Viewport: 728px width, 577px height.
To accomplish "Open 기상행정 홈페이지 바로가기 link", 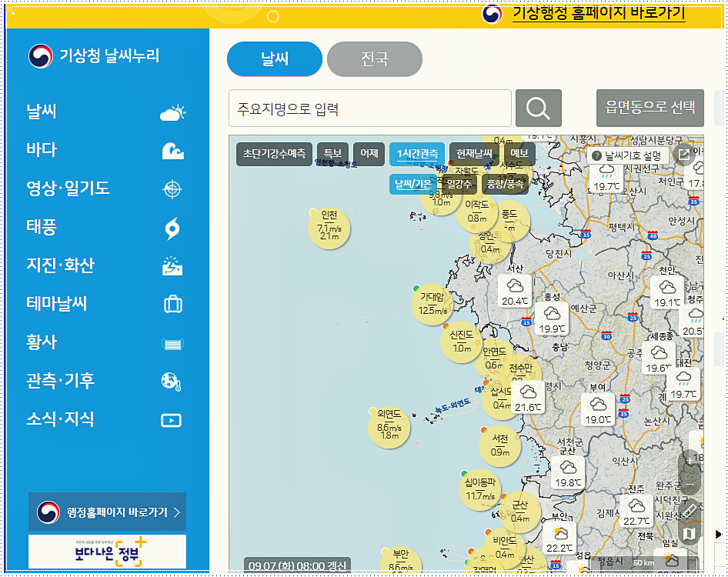I will [599, 13].
